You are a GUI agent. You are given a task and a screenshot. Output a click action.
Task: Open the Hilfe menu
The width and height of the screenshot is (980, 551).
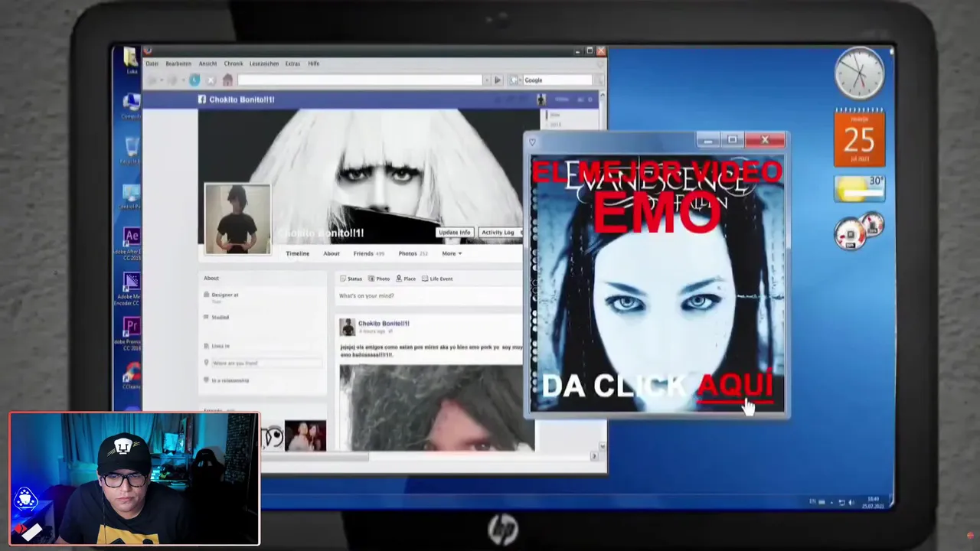pyautogui.click(x=313, y=64)
